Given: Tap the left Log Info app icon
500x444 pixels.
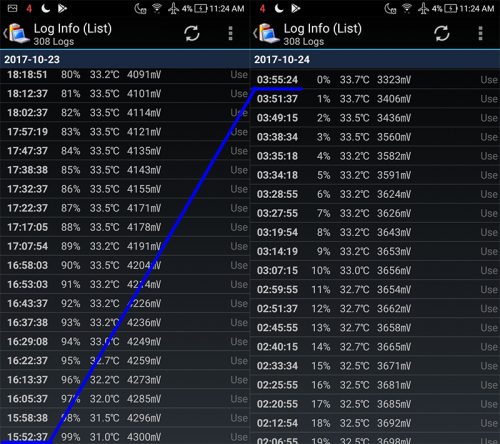Looking at the screenshot, I should click(19, 33).
